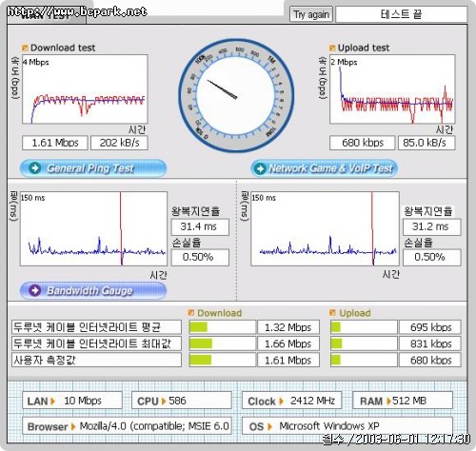
Task: Start the Network Game & VoIP Test
Action: pyautogui.click(x=324, y=168)
